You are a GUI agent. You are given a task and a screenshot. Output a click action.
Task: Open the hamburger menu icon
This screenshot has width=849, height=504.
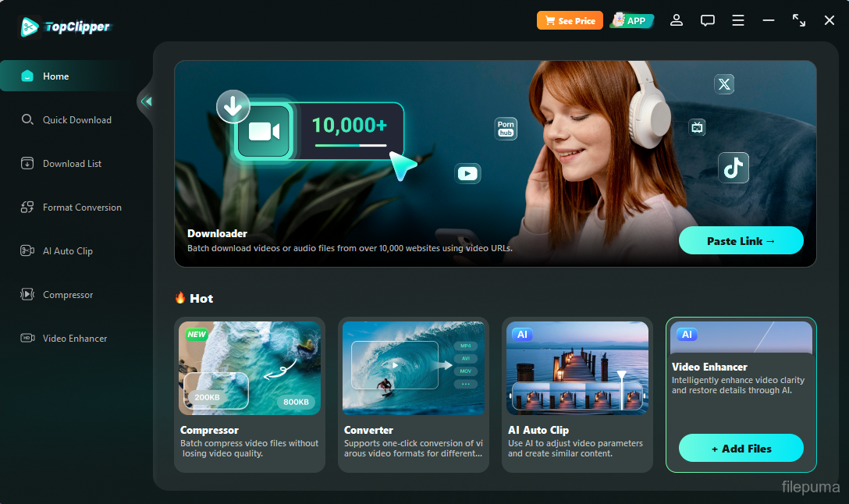(x=737, y=20)
